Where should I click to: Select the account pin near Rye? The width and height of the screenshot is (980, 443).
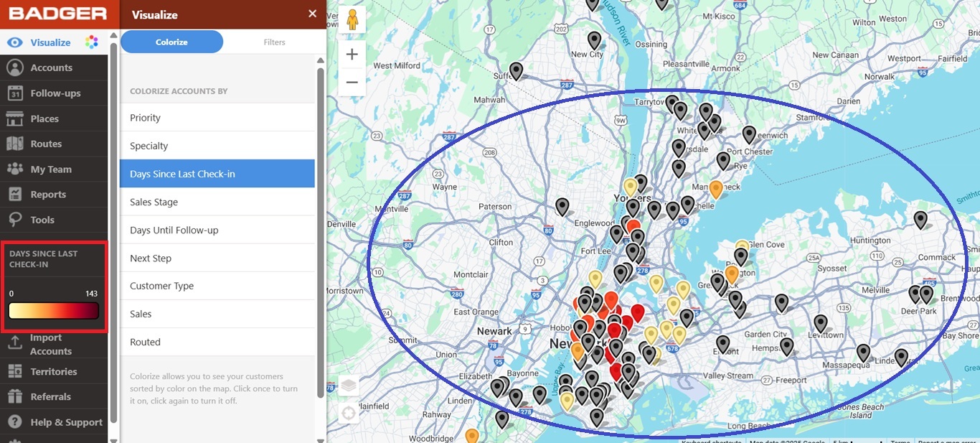pos(723,160)
